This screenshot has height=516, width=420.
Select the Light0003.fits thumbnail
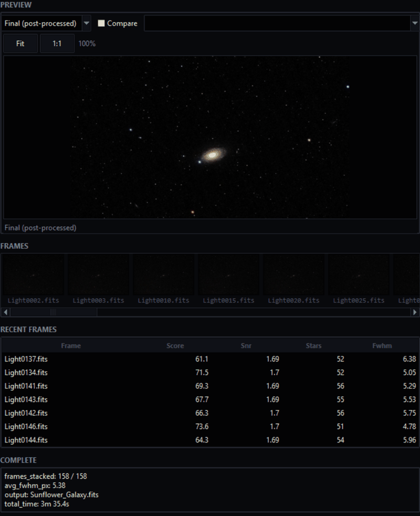(98, 279)
